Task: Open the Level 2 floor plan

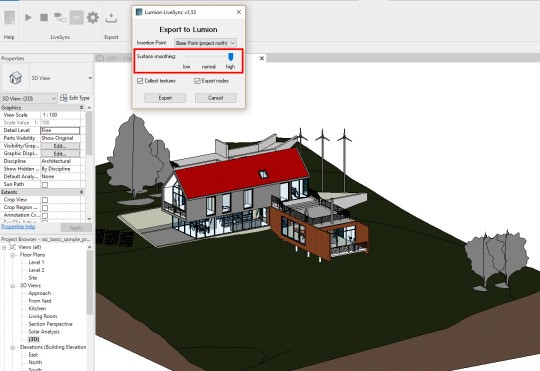Action: 36,270
